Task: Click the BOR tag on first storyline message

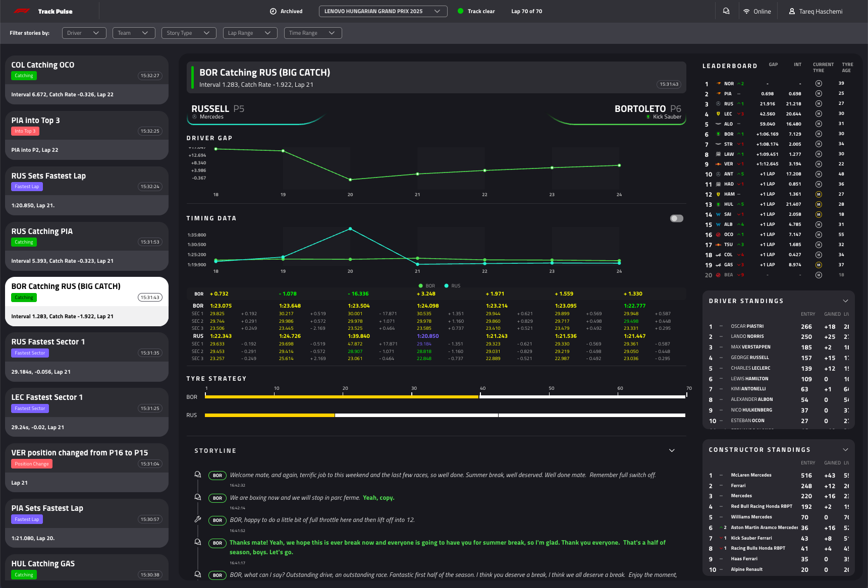Action: 218,476
